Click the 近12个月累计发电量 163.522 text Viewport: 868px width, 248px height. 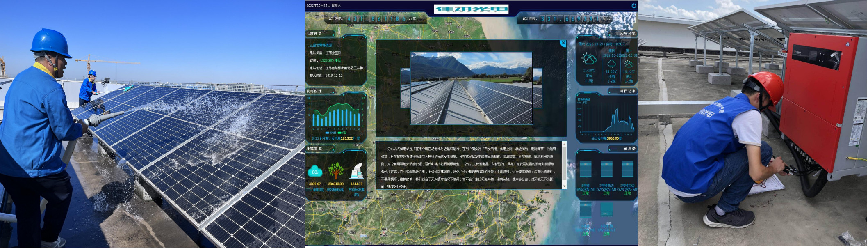point(336,138)
